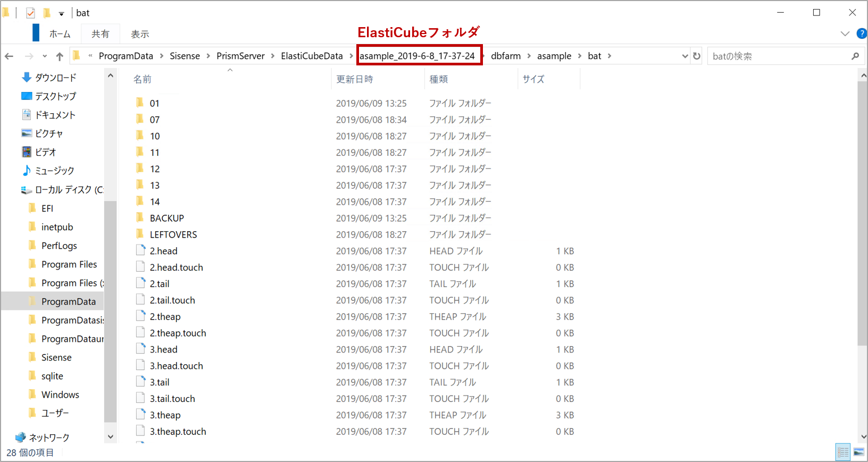This screenshot has width=868, height=462.
Task: Expand the chevron after dbfarm breadcrumb
Action: coord(529,56)
